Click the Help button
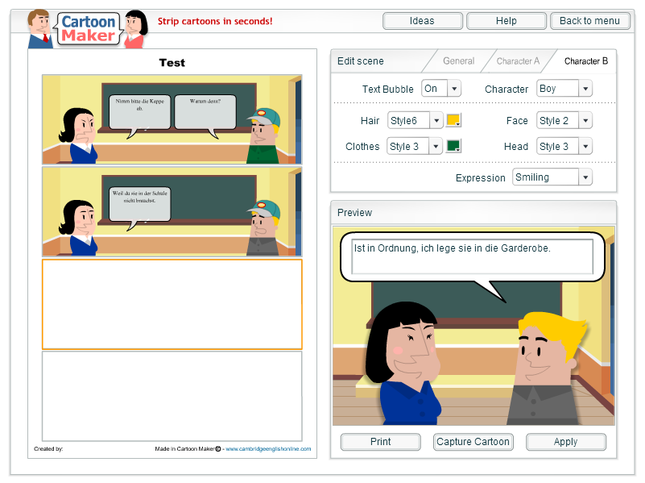The height and width of the screenshot is (483, 645). click(x=506, y=21)
